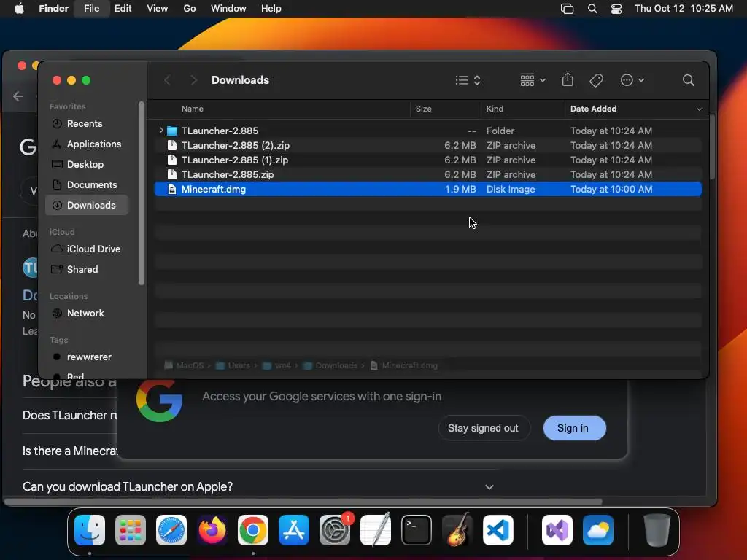The height and width of the screenshot is (560, 747).
Task: Click menu bar date and time
Action: click(684, 9)
